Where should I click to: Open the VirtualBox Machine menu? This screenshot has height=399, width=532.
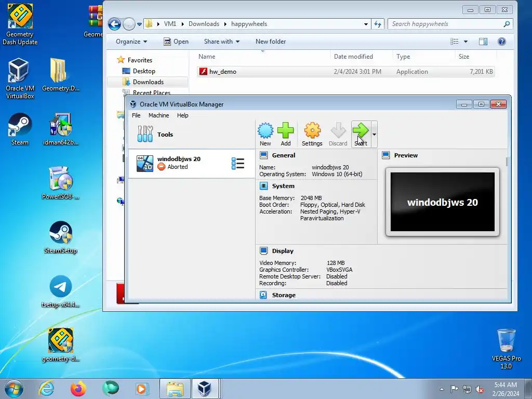pos(159,115)
